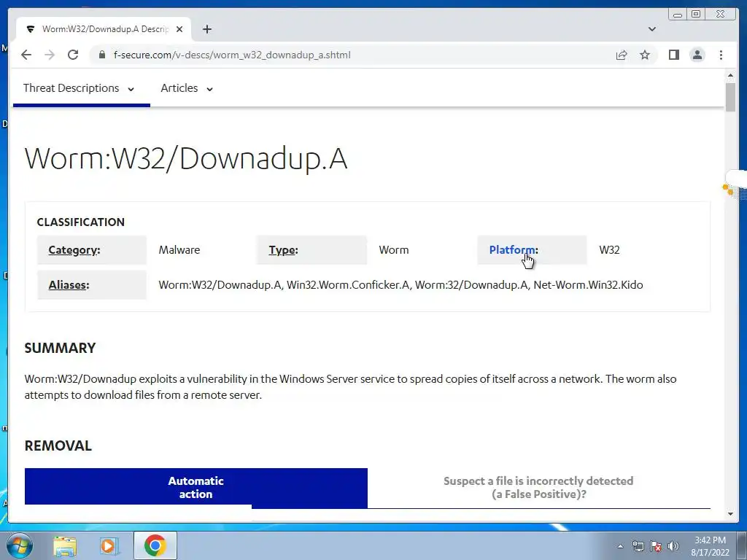This screenshot has height=560, width=747.
Task: Close the Worm:W32/Downadup.A tab
Action: point(179,29)
